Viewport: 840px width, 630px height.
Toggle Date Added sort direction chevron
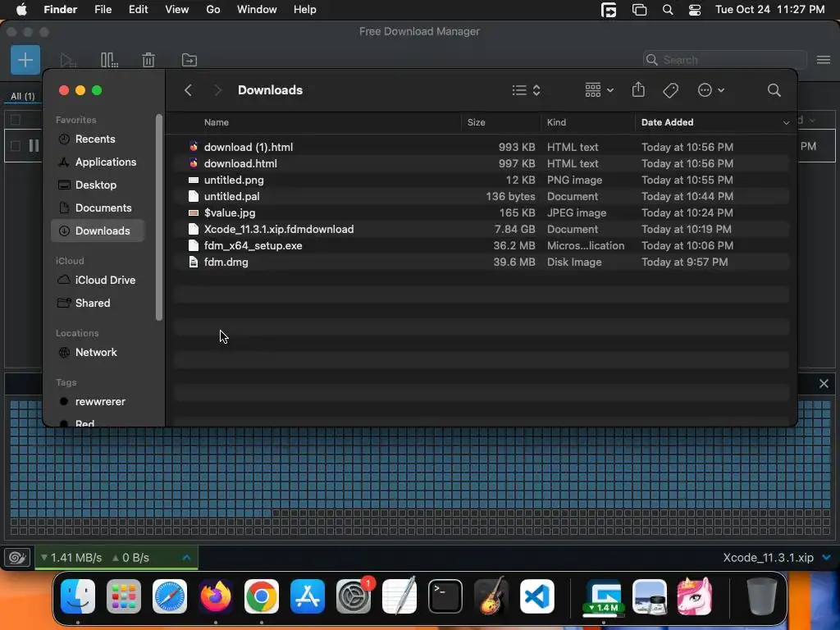[x=786, y=123]
